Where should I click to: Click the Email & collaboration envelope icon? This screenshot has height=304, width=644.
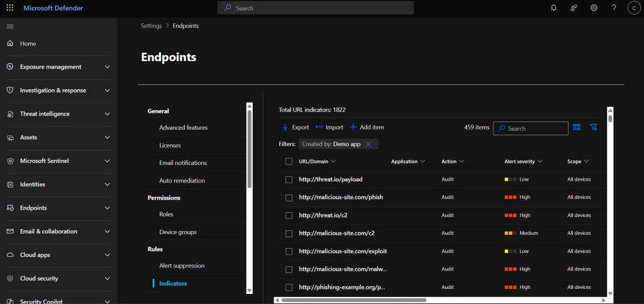coord(10,231)
